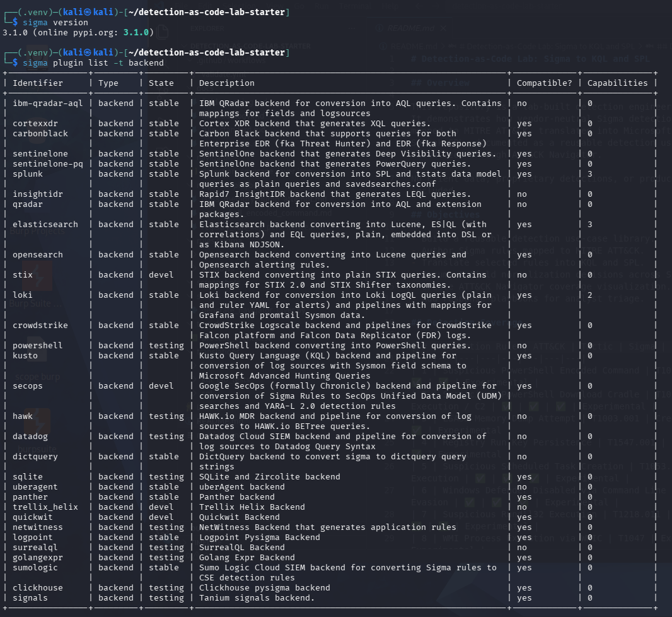Select the 'cortexxdr' identifier
This screenshot has height=617, width=672.
point(35,124)
